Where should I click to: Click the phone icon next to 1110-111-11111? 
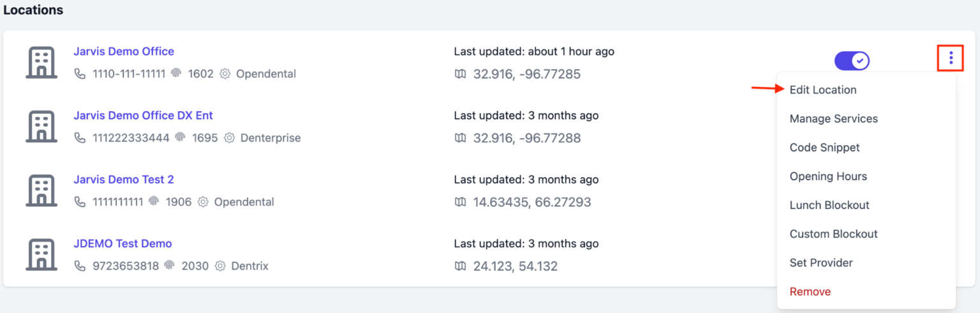(x=80, y=74)
